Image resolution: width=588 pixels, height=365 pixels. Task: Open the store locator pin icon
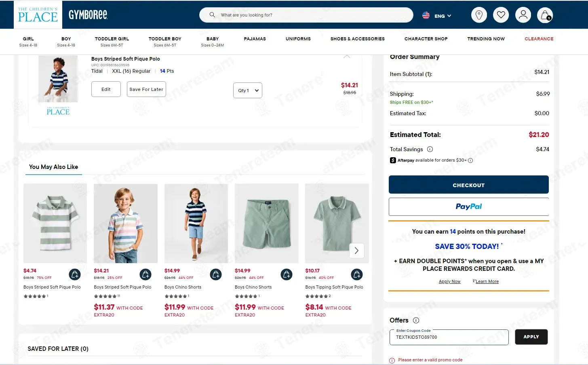[x=479, y=15]
